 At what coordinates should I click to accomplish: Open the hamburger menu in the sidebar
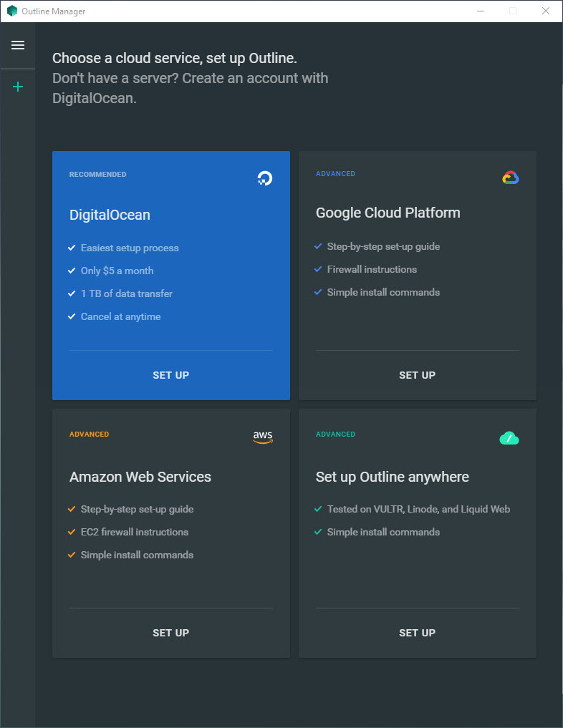tap(18, 45)
